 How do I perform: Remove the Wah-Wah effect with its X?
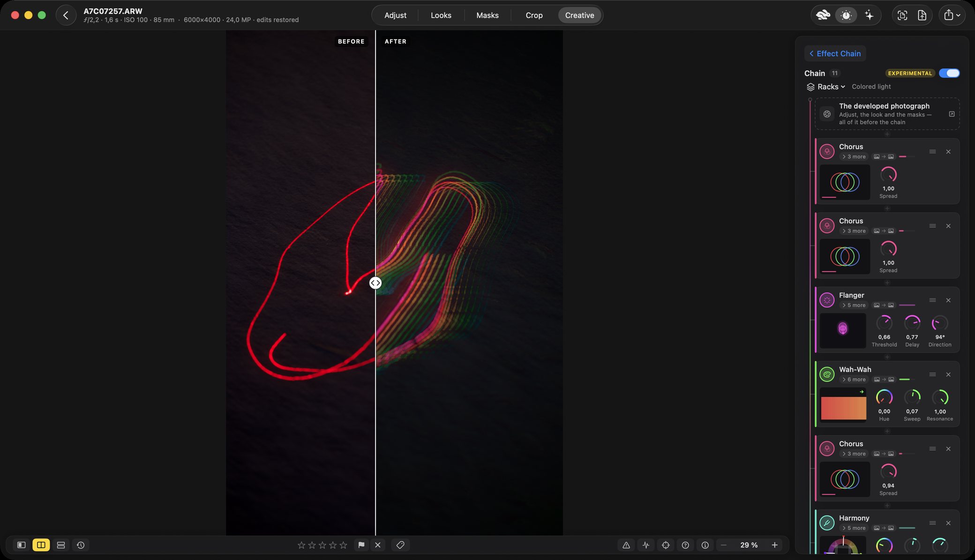[x=948, y=374]
